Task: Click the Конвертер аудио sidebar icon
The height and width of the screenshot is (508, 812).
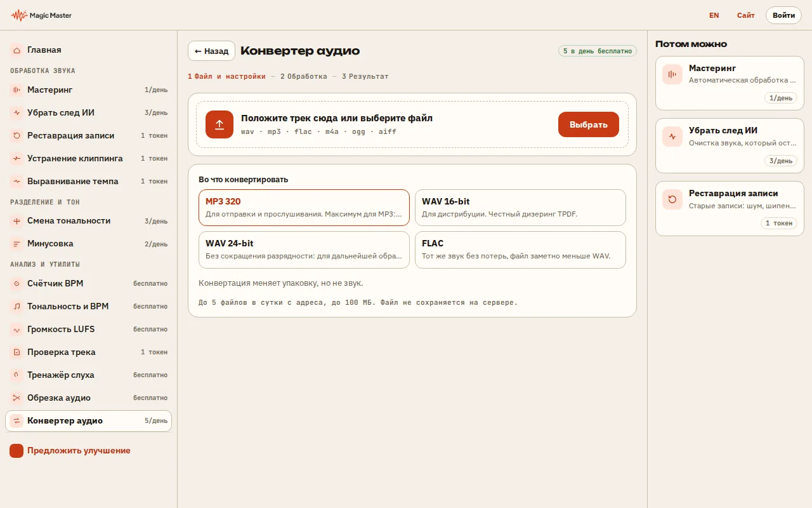Action: [x=16, y=421]
